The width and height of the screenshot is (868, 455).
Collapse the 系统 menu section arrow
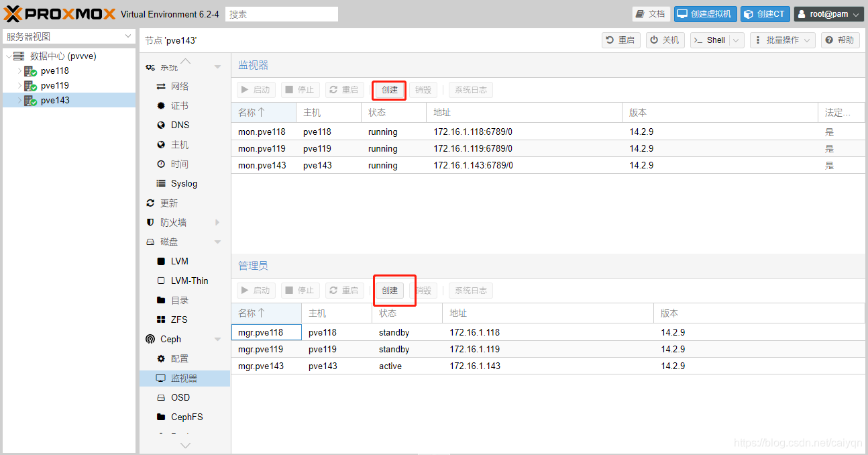[x=217, y=67]
